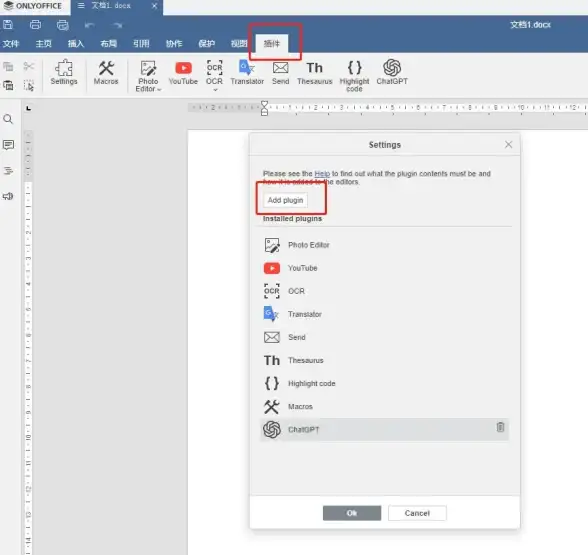Click the Print icon in the top toolbar
The image size is (588, 555).
[x=35, y=25]
